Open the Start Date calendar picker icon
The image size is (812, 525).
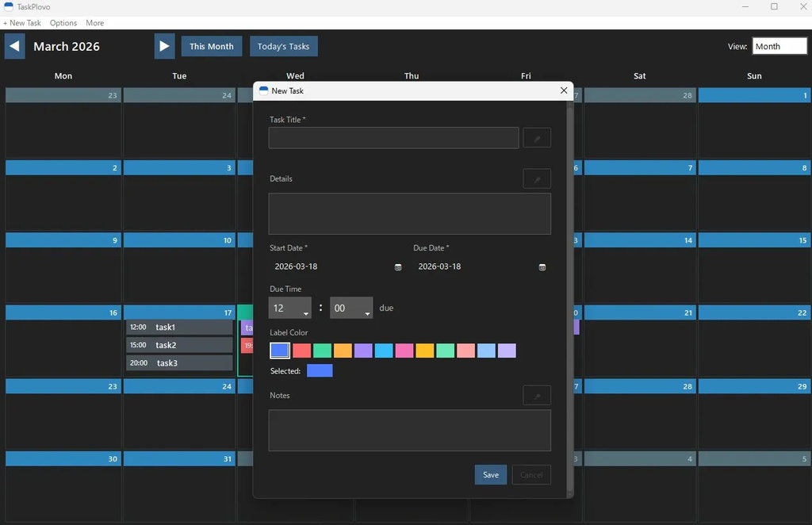pos(398,267)
